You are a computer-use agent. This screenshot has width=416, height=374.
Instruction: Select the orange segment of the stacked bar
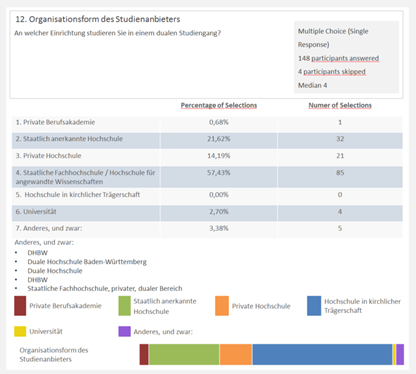click(x=236, y=354)
